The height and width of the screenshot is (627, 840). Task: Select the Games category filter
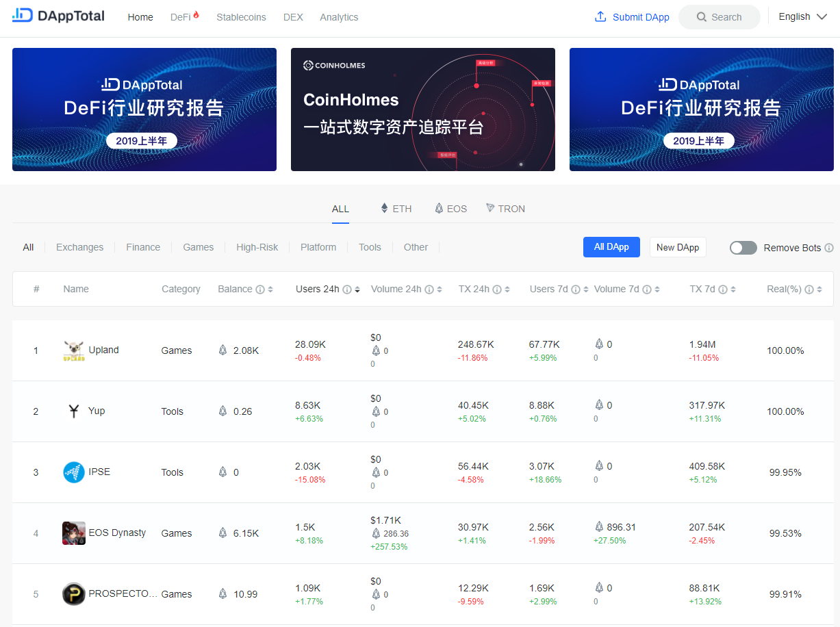coord(198,247)
